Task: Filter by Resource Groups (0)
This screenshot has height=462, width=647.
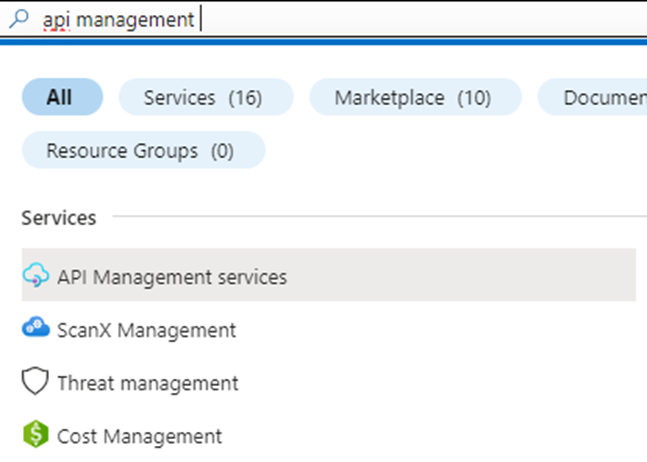Action: click(x=142, y=151)
